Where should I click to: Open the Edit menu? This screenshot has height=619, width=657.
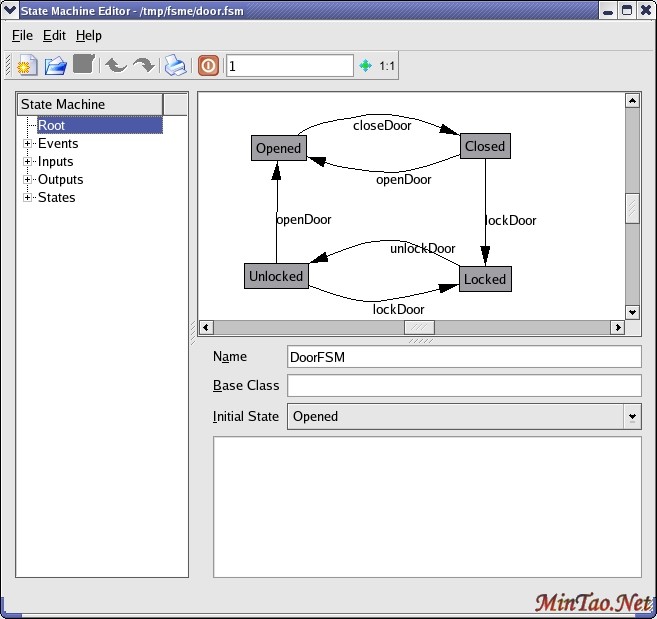[x=54, y=35]
